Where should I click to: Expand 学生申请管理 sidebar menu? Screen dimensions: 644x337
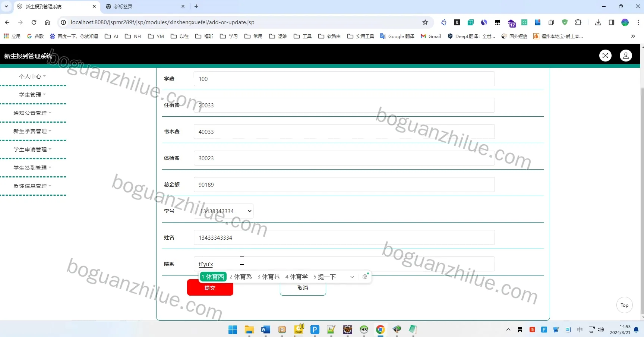[x=32, y=149]
